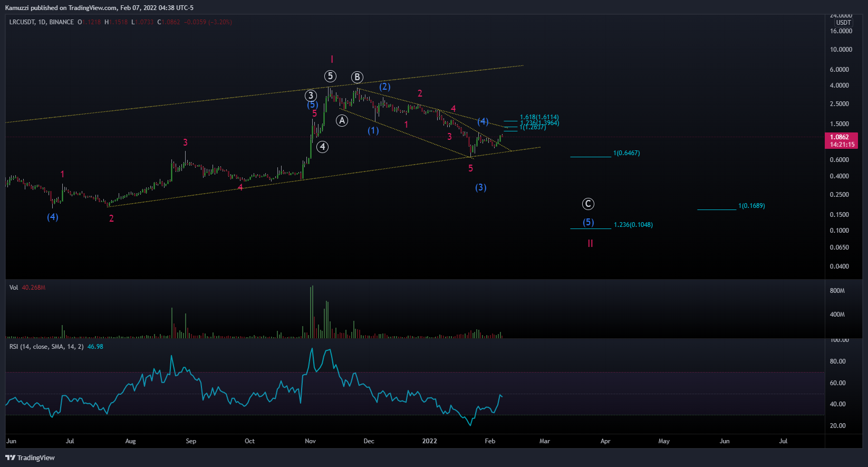The image size is (868, 467).
Task: Click the 0.6000 price axis label
Action: point(840,160)
